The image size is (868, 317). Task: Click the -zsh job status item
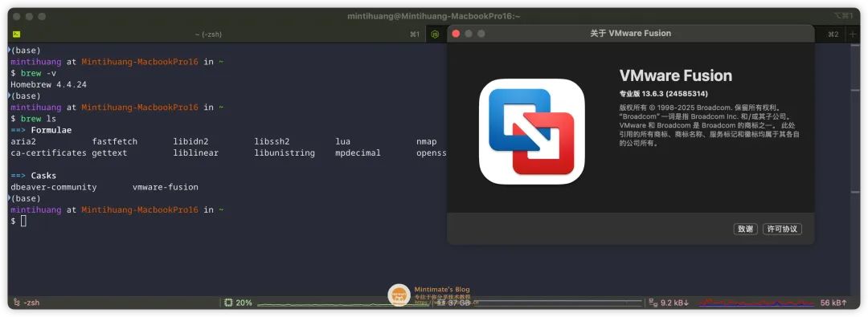(x=26, y=303)
